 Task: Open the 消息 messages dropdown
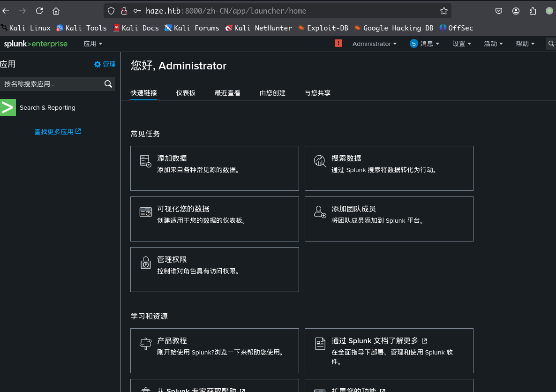pyautogui.click(x=430, y=44)
